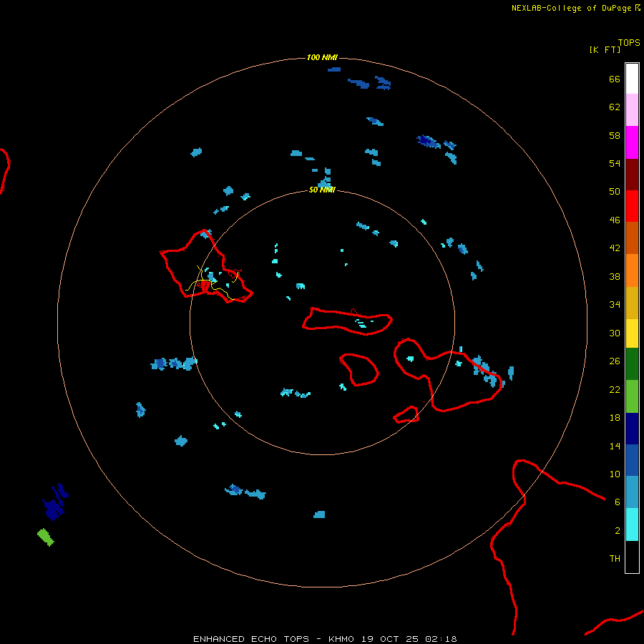This screenshot has width=644, height=644.
Task: Click the green echo outside the 100 NMI ring
Action: [x=46, y=537]
